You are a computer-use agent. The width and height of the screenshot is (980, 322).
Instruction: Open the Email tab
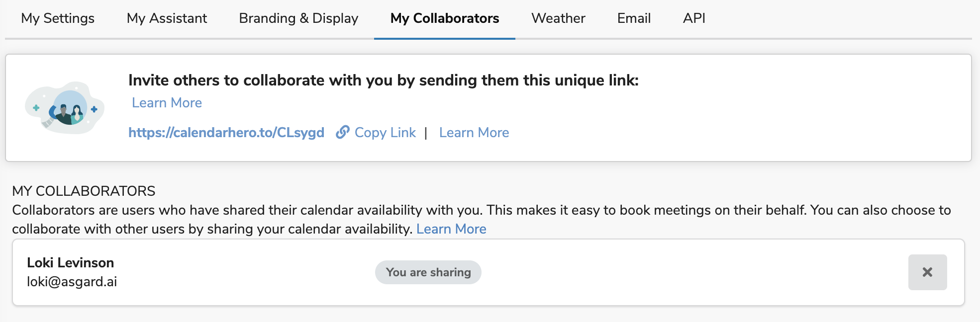coord(634,18)
